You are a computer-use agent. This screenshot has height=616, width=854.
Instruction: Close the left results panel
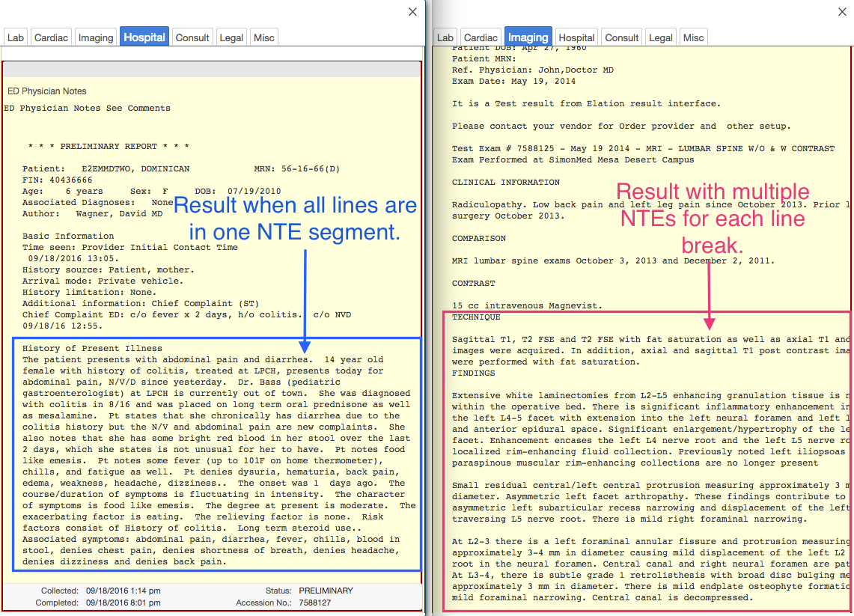click(x=413, y=11)
